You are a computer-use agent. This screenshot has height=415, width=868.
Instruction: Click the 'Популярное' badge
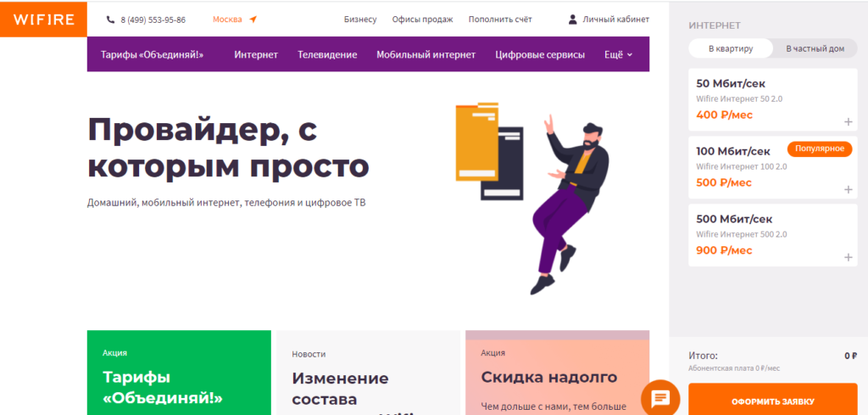(820, 149)
